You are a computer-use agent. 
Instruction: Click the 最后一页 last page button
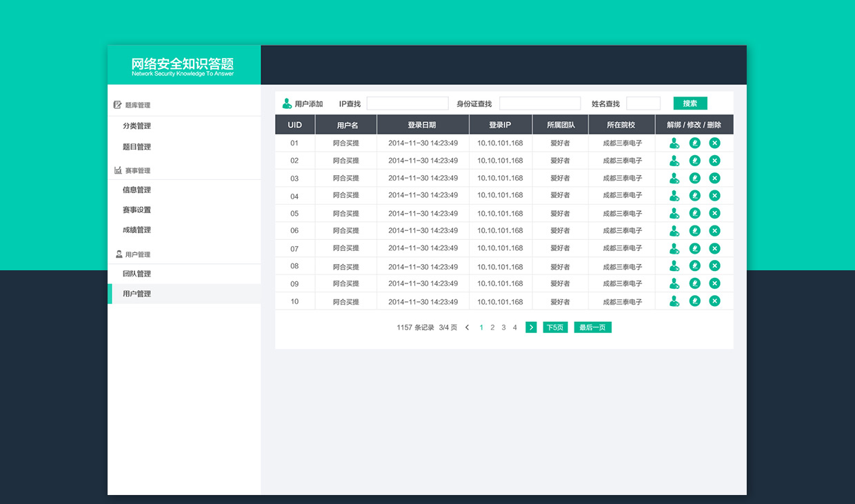pos(592,327)
